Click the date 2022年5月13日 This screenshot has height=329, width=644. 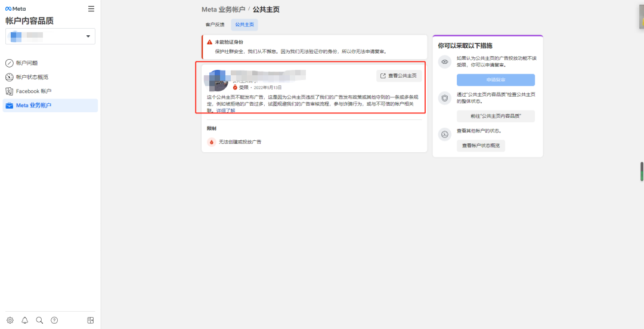(268, 88)
